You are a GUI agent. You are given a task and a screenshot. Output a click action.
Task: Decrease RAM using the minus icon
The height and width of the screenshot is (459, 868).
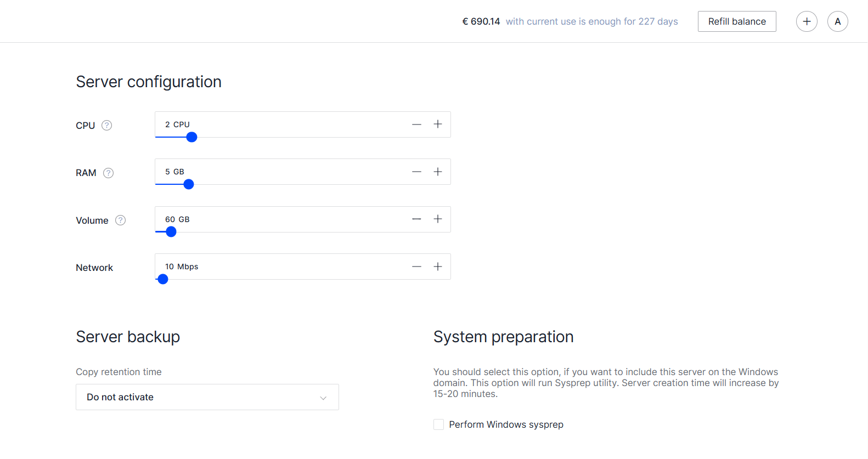pyautogui.click(x=416, y=172)
